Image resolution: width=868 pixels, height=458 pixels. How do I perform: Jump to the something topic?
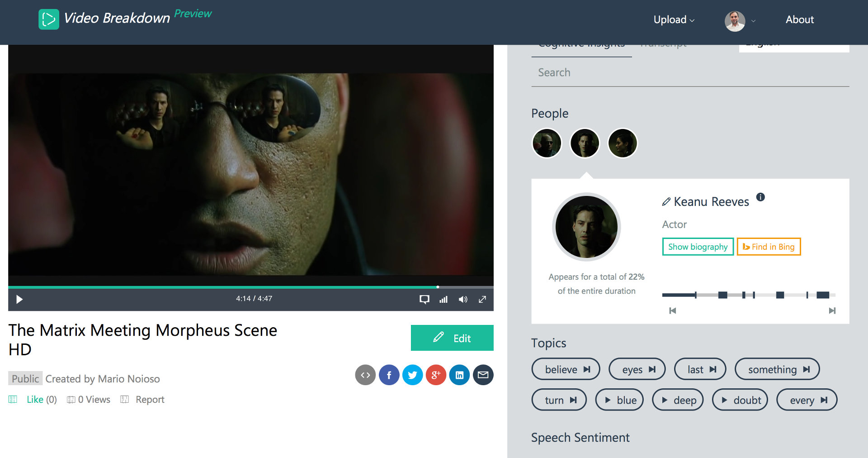click(777, 369)
